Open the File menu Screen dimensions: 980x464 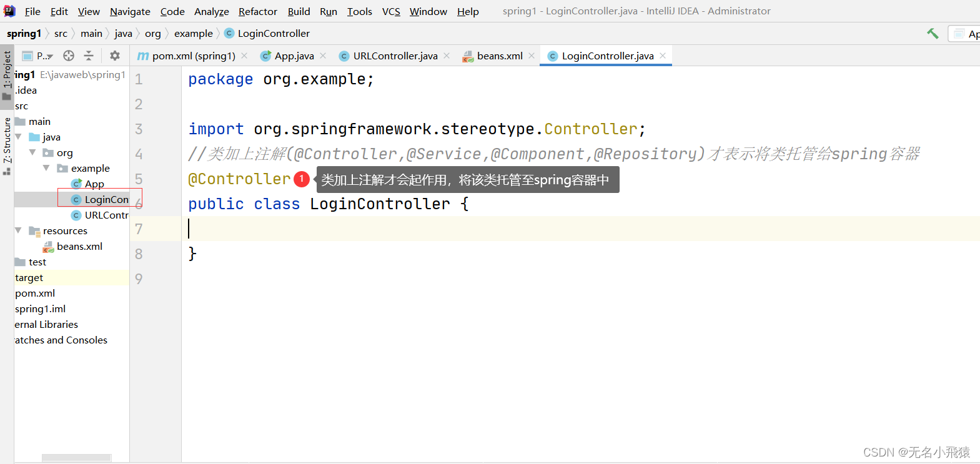32,11
